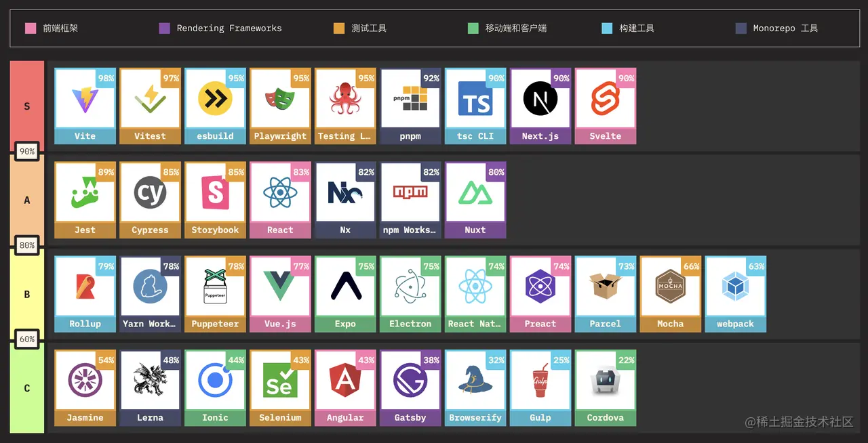The width and height of the screenshot is (868, 443).
Task: Select the Ionic logo icon
Action: (215, 380)
